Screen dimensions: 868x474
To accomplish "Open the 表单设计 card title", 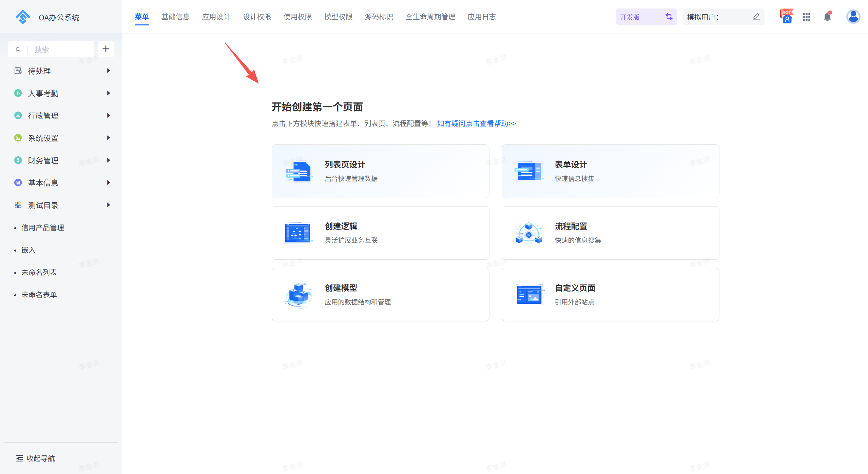I will coord(571,164).
